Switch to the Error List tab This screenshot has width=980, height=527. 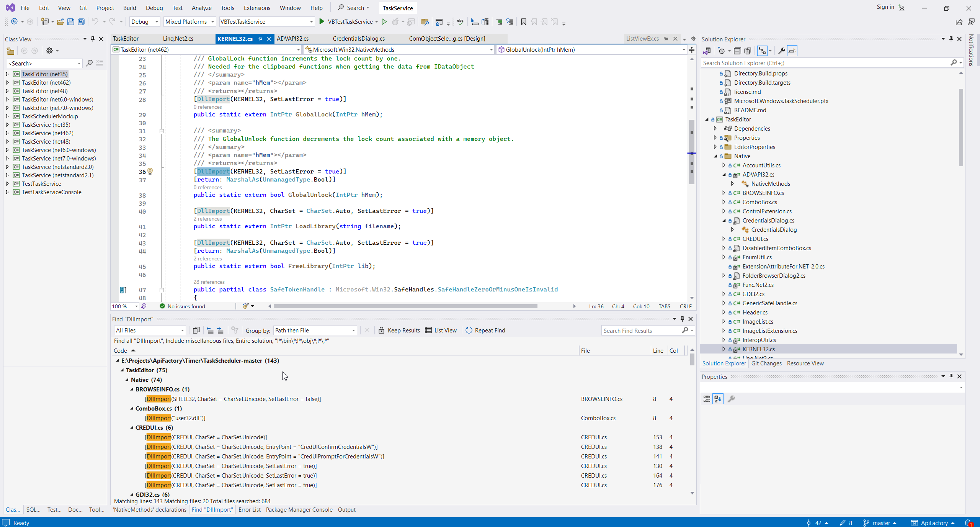click(249, 509)
